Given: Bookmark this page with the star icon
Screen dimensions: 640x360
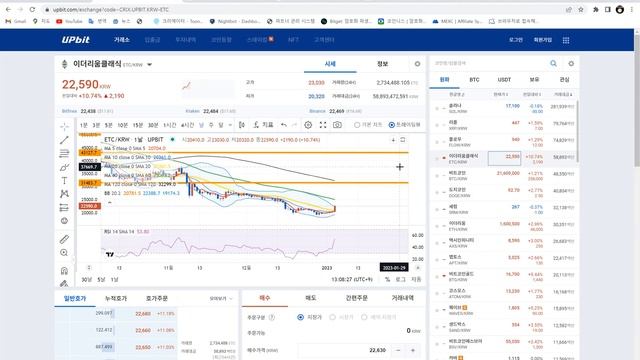Looking at the screenshot, I should pos(580,9).
